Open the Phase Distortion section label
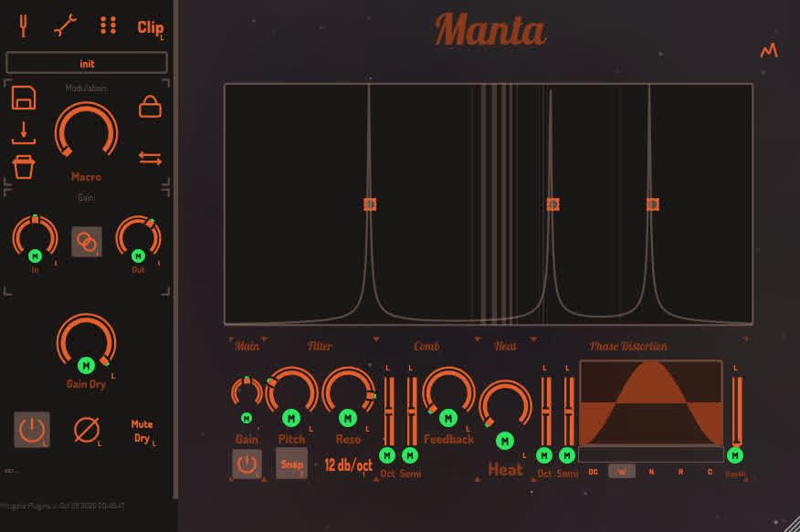800x532 pixels. [628, 347]
